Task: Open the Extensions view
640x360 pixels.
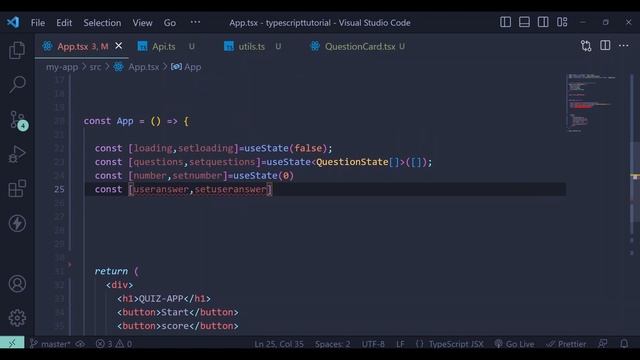Action: pyautogui.click(x=17, y=189)
